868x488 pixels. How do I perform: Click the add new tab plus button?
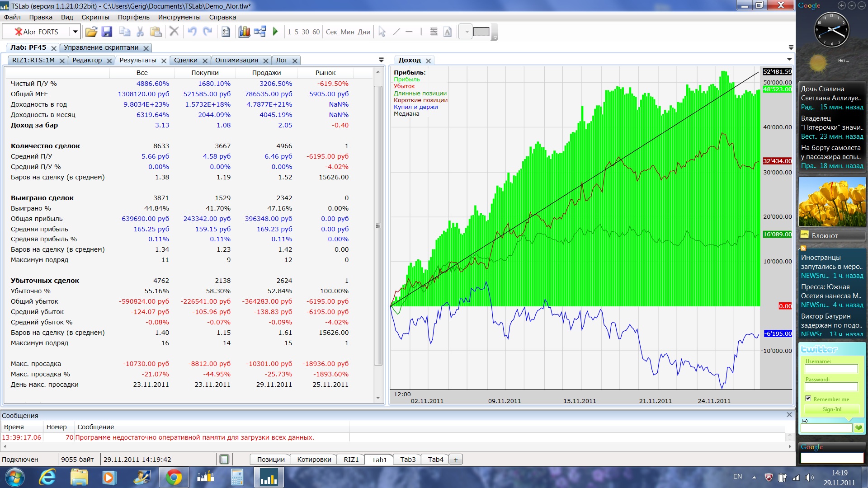456,460
